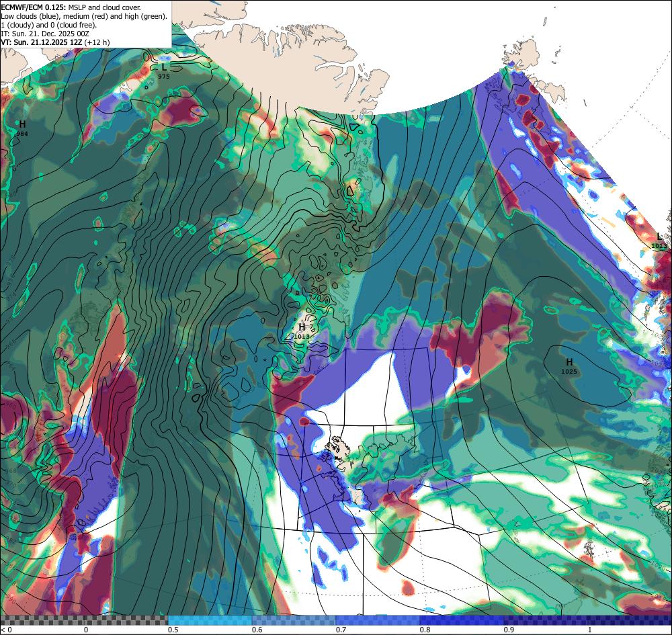Screen dimensions: 672x635
Task: Click the 'IT: Sun. 21. Dec. 2025 00Z' line
Action: click(x=45, y=34)
